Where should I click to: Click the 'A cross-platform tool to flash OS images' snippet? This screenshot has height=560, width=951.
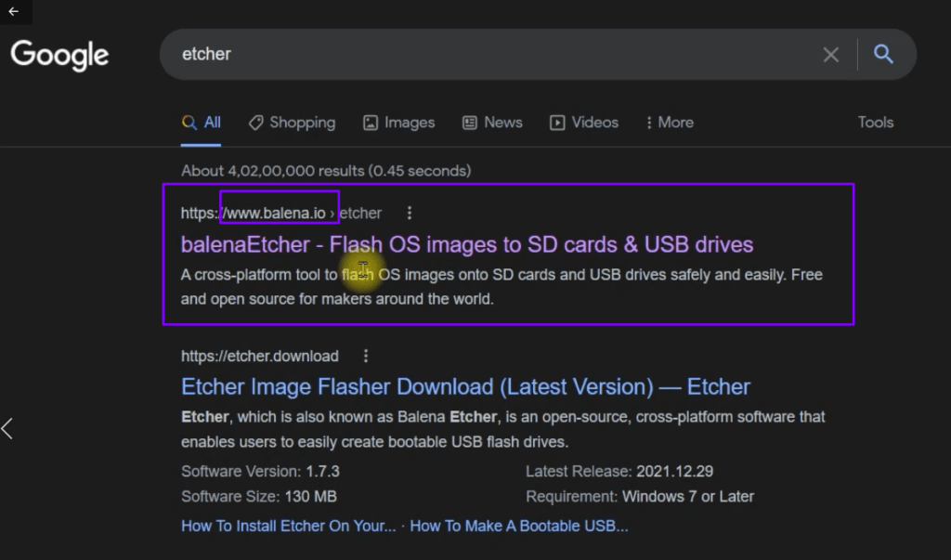pyautogui.click(x=502, y=287)
